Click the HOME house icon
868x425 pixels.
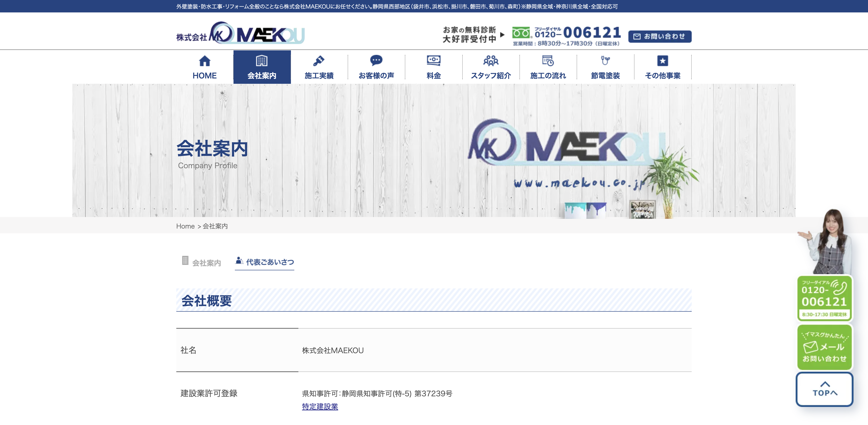(205, 61)
